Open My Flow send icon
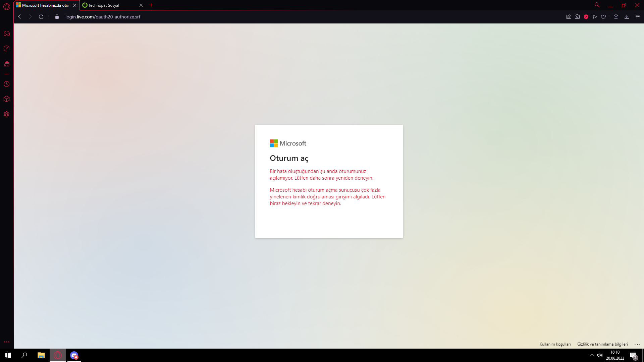Screen dimensions: 644x362 tap(595, 17)
